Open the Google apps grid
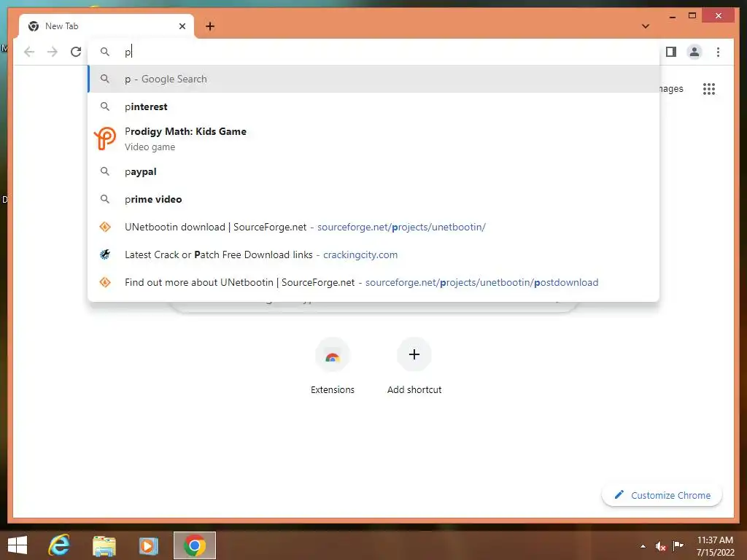The width and height of the screenshot is (747, 560). [709, 88]
